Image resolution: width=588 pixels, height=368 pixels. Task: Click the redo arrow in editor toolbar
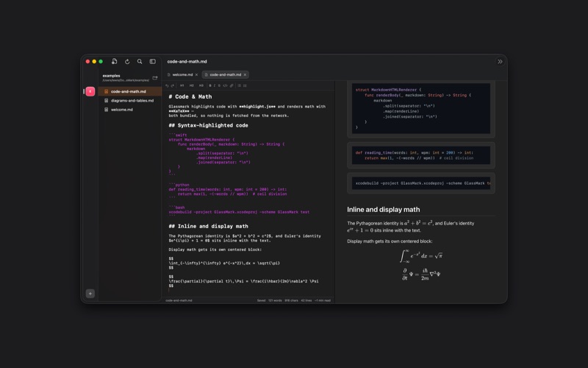[x=173, y=85]
